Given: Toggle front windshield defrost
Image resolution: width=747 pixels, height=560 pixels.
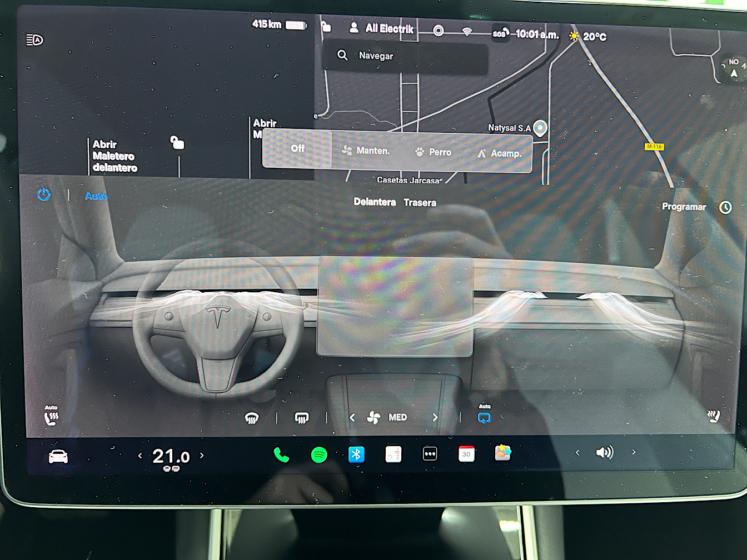Looking at the screenshot, I should coord(252,418).
